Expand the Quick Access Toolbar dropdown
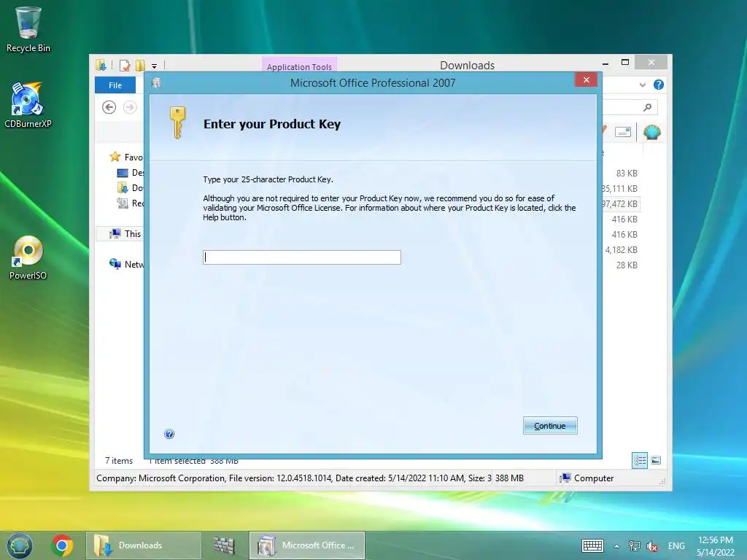 click(155, 66)
